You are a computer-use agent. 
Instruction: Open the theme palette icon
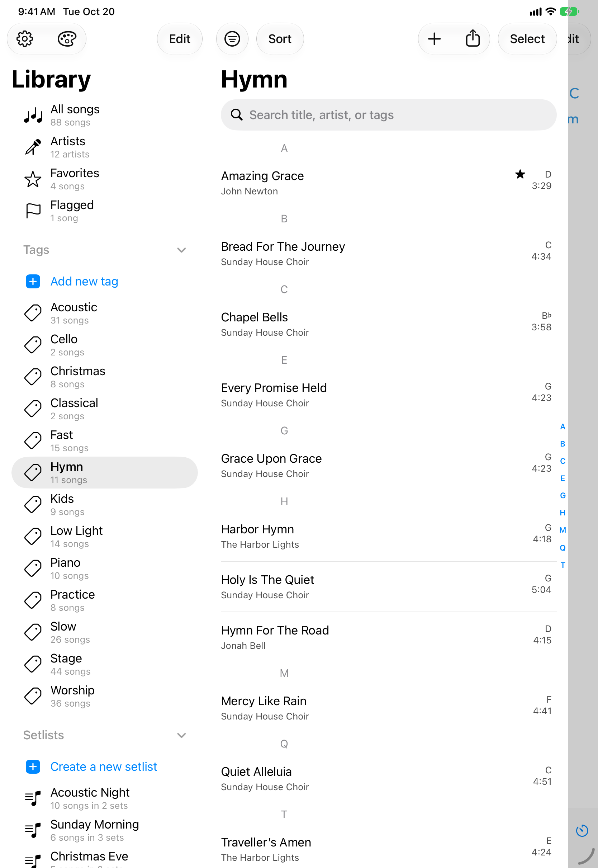(67, 39)
